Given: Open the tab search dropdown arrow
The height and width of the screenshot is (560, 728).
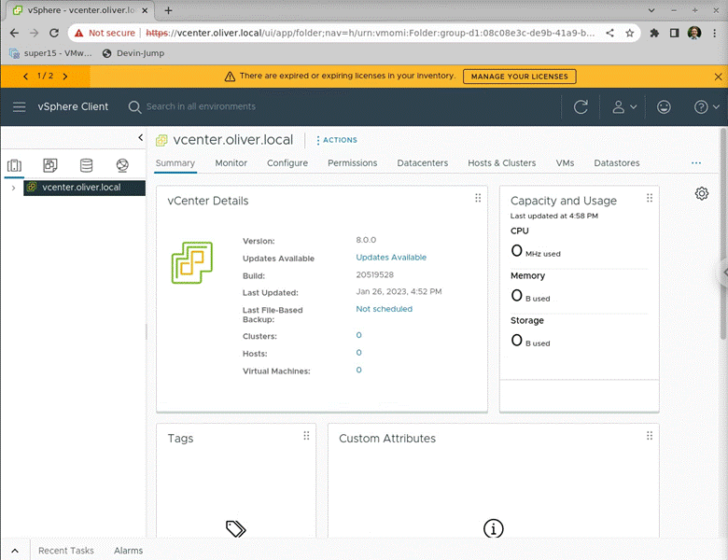Looking at the screenshot, I should [x=651, y=10].
